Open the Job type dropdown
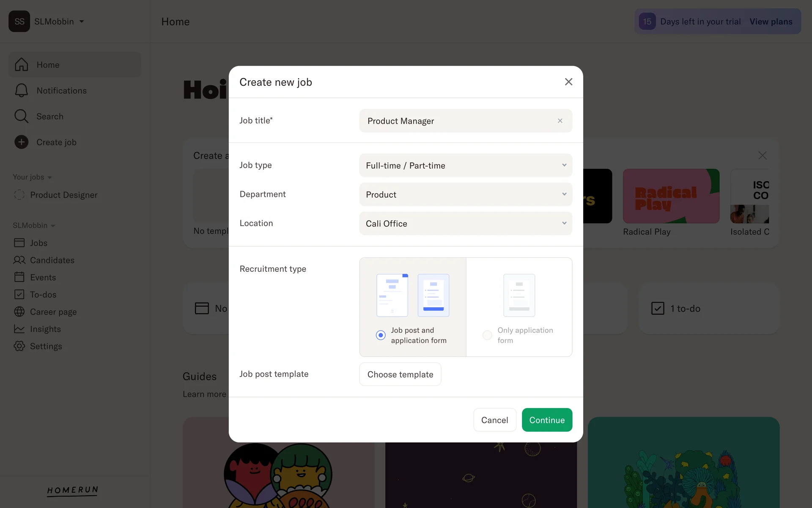Viewport: 812px width, 508px height. (x=466, y=165)
